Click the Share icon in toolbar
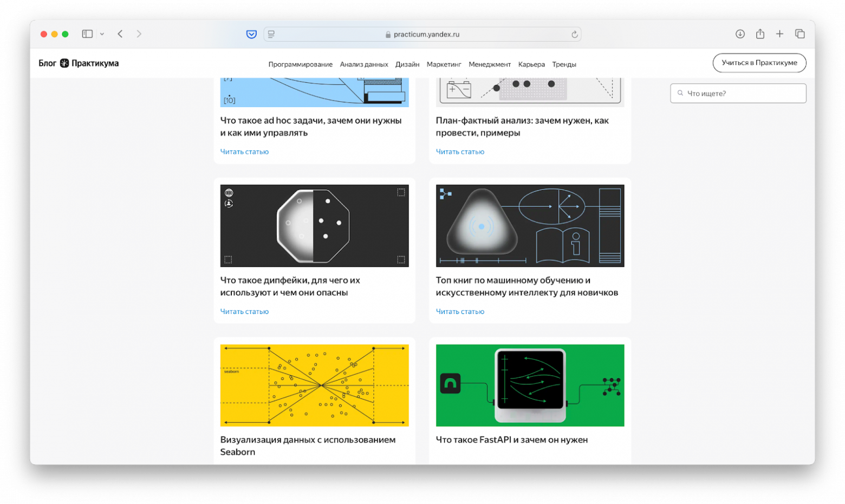This screenshot has width=845, height=504. coord(760,34)
